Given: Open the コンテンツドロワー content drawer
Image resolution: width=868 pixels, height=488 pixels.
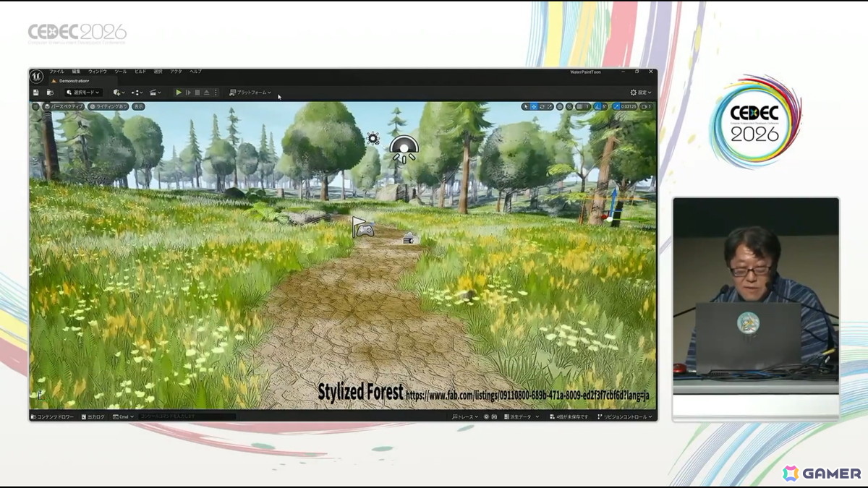Looking at the screenshot, I should coord(52,417).
